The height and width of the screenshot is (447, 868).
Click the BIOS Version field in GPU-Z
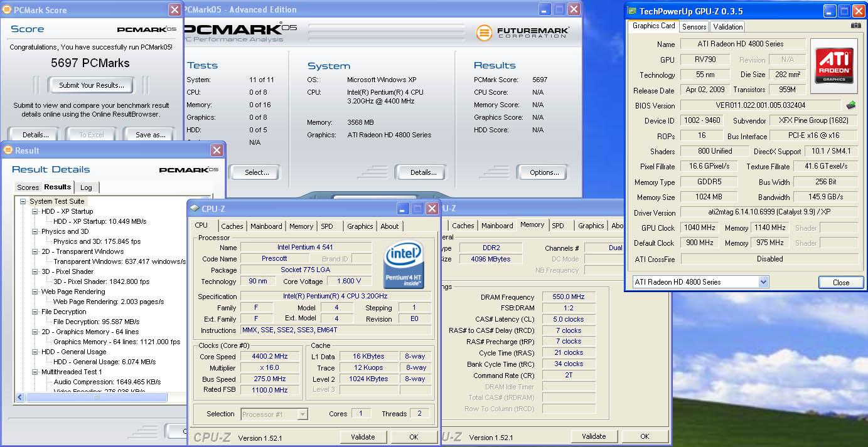761,105
